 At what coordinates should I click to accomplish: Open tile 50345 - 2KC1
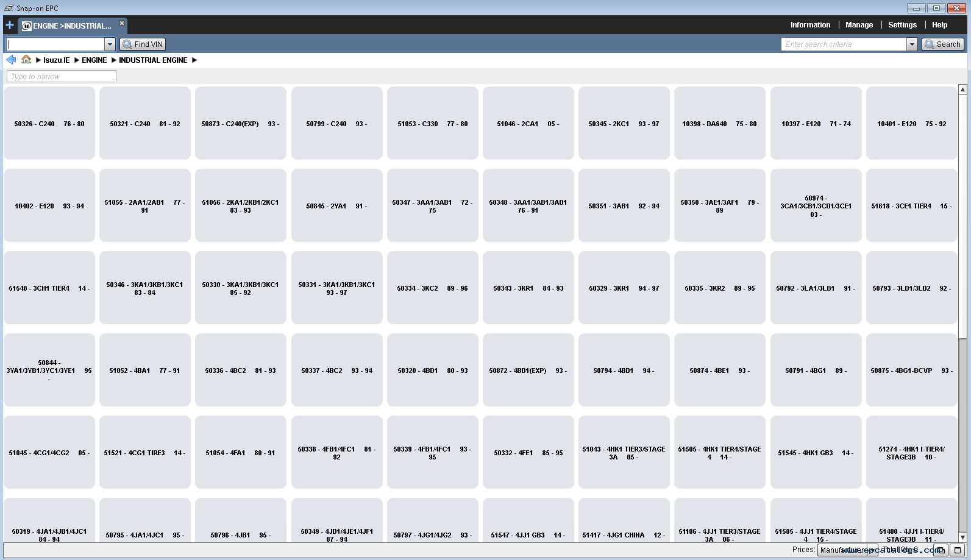[x=624, y=123]
